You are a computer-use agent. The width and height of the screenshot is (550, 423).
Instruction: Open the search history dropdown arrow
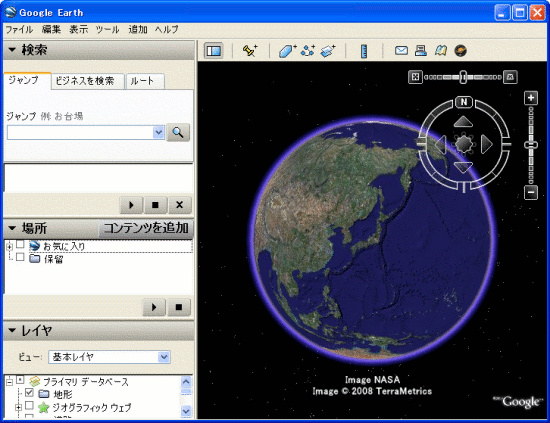pyautogui.click(x=159, y=133)
